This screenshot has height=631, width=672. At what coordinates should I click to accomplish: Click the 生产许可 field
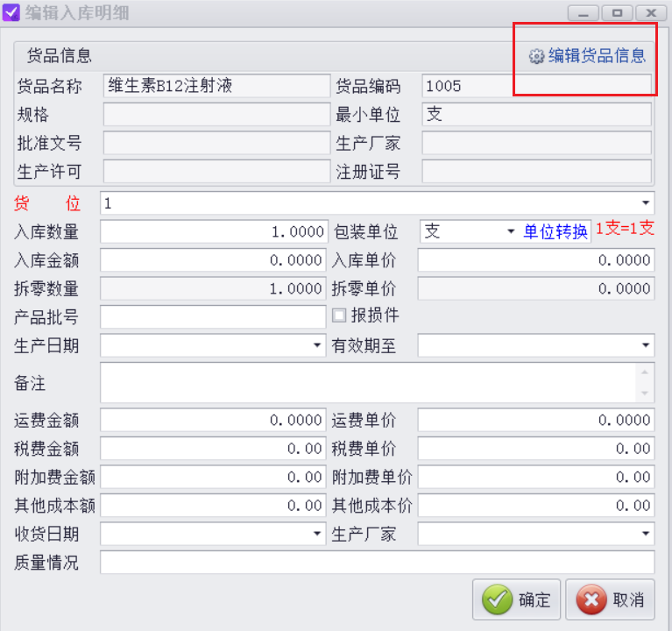click(x=217, y=171)
